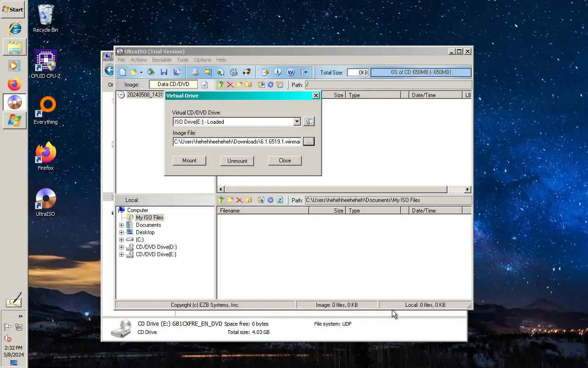Click the Mount to Virtual Drive toolbar icon
This screenshot has width=588, height=368.
[x=234, y=72]
